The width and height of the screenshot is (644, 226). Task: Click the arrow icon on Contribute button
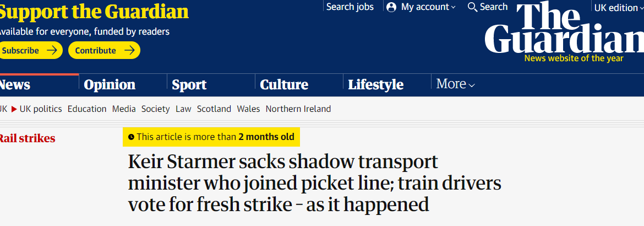[x=129, y=50]
